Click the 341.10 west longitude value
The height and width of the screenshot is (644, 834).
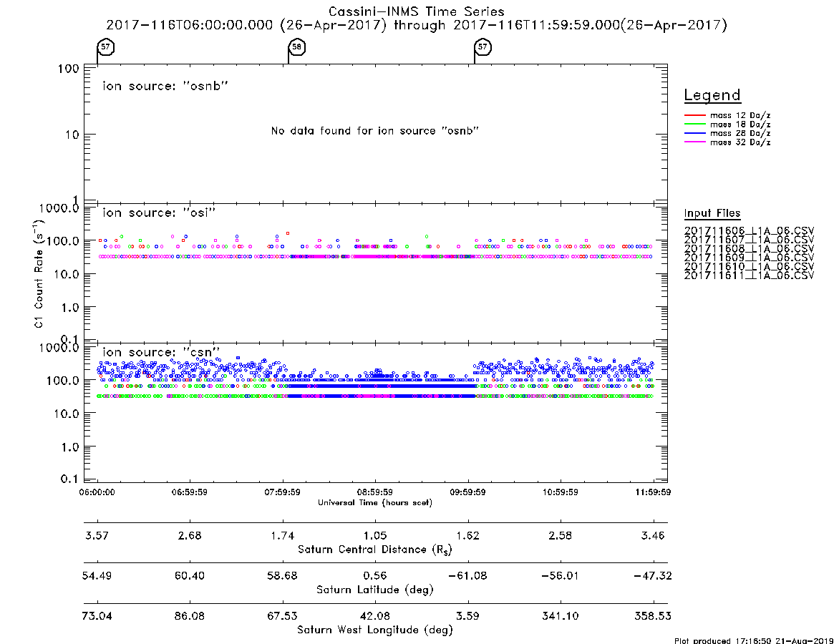coord(561,616)
